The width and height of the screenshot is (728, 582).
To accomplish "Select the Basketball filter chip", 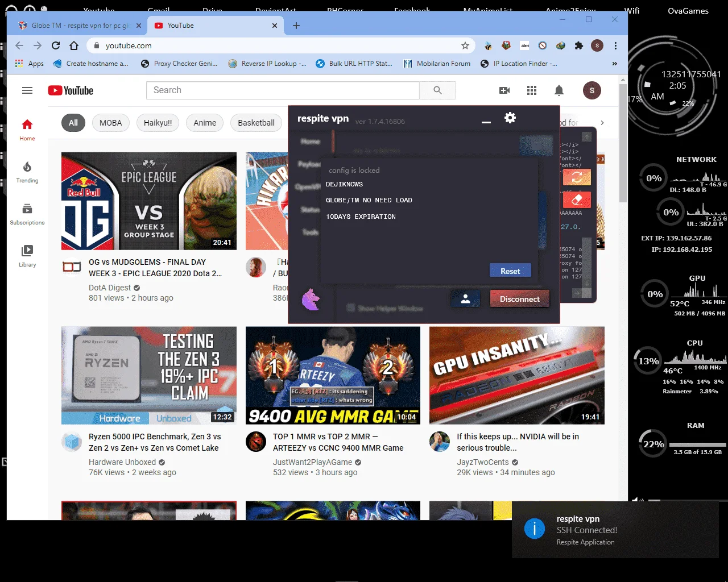I will point(256,123).
